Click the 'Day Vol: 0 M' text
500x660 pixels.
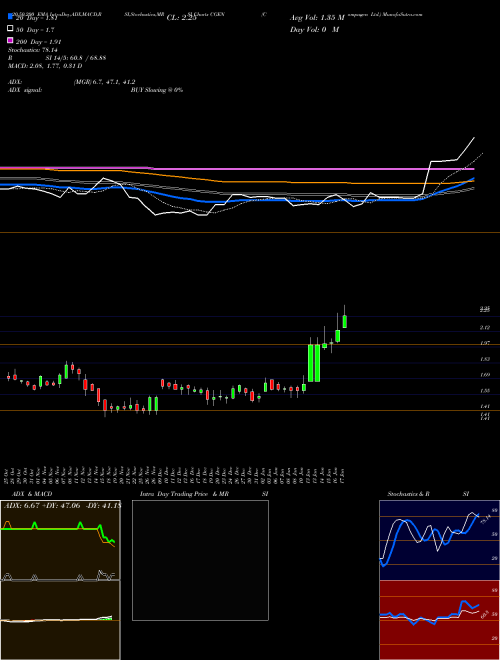[314, 30]
